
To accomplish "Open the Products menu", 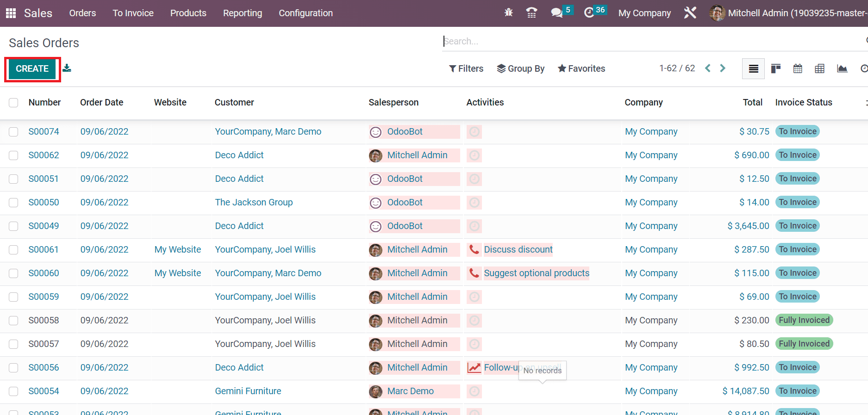I will [x=188, y=13].
